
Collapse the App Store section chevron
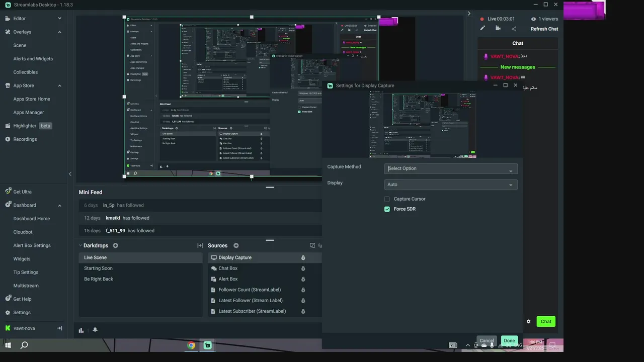click(59, 86)
